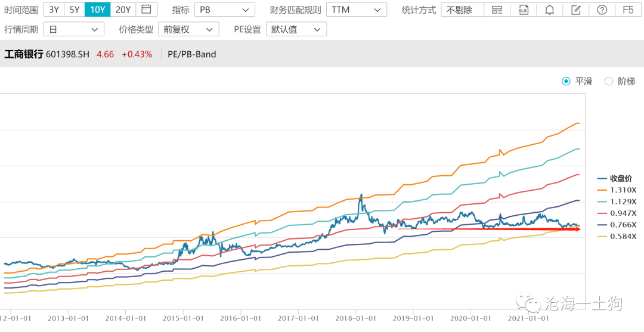Select the 20Y time range
644x332 pixels.
coord(123,10)
